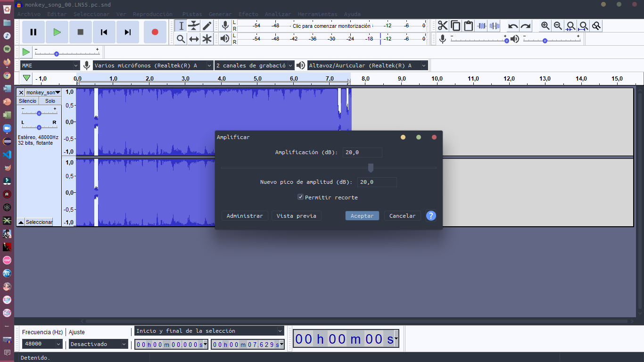Click Vista previa button
Screen dimensions: 644x362
pyautogui.click(x=297, y=216)
